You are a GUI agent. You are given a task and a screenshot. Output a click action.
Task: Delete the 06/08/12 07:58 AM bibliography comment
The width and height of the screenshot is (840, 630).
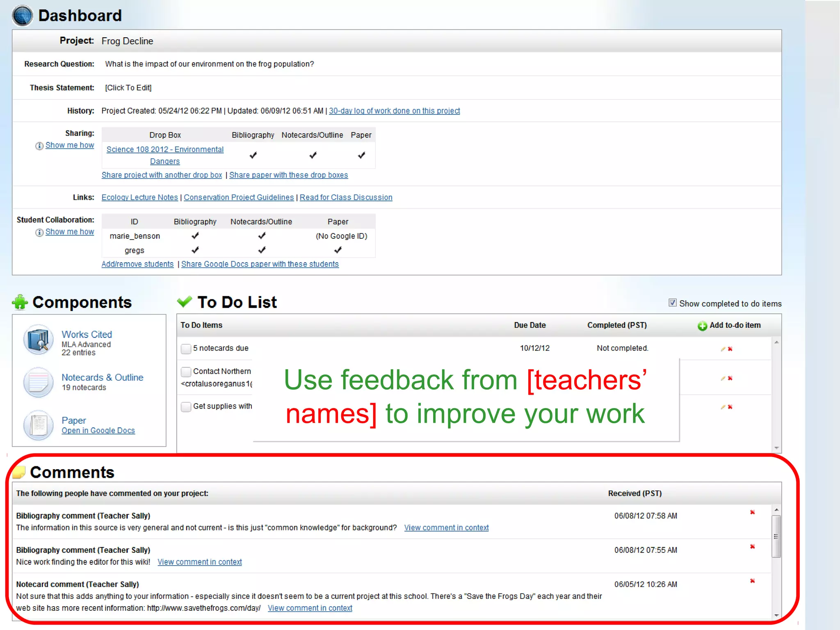[x=752, y=512]
